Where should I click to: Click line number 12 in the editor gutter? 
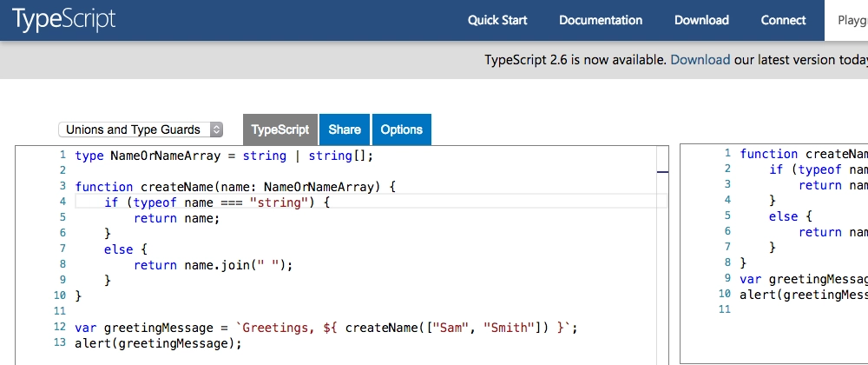coord(60,328)
